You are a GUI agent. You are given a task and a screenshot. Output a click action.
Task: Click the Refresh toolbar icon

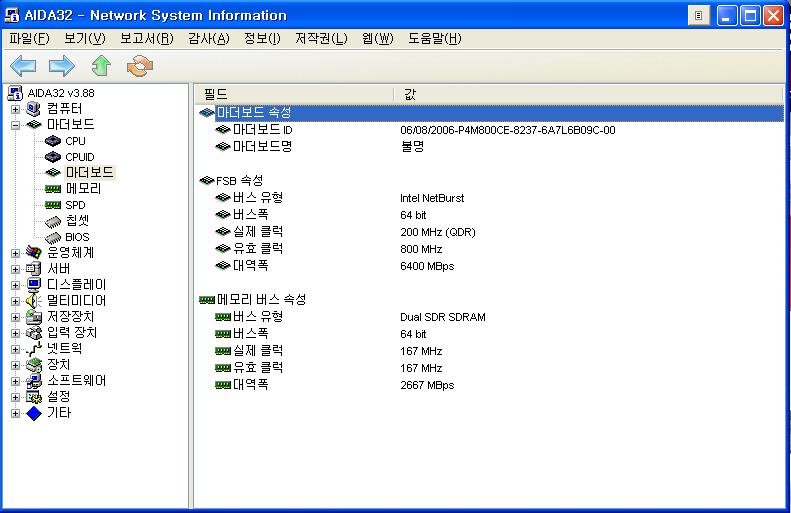pos(139,66)
